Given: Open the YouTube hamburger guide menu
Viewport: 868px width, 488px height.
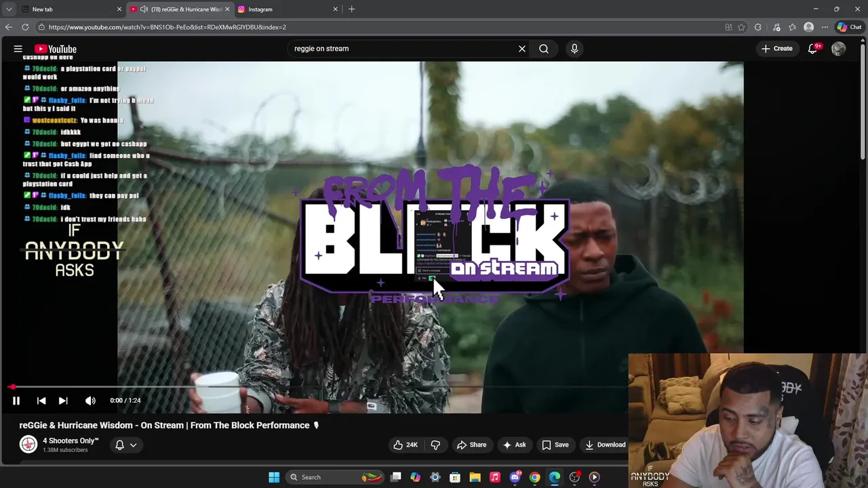Looking at the screenshot, I should pyautogui.click(x=18, y=49).
